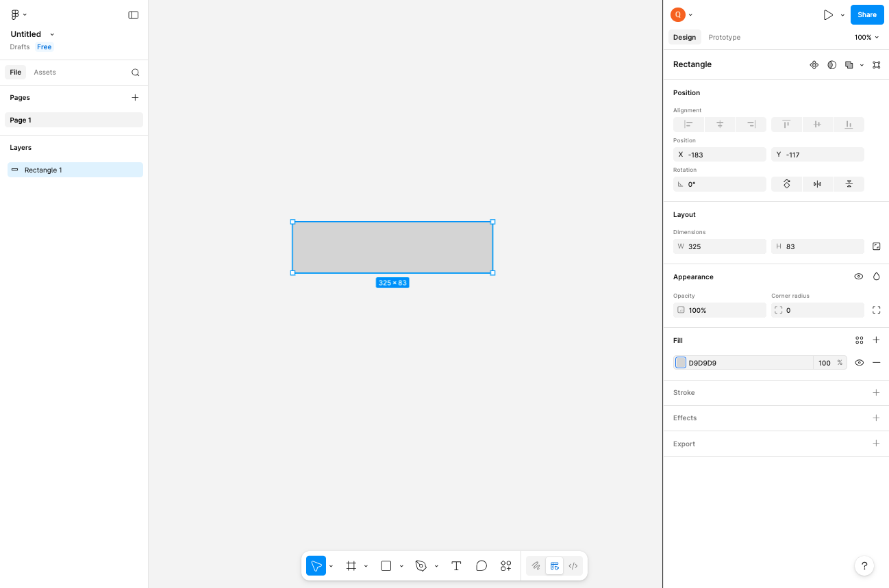
Task: Open blend mode droplet icon
Action: [877, 277]
